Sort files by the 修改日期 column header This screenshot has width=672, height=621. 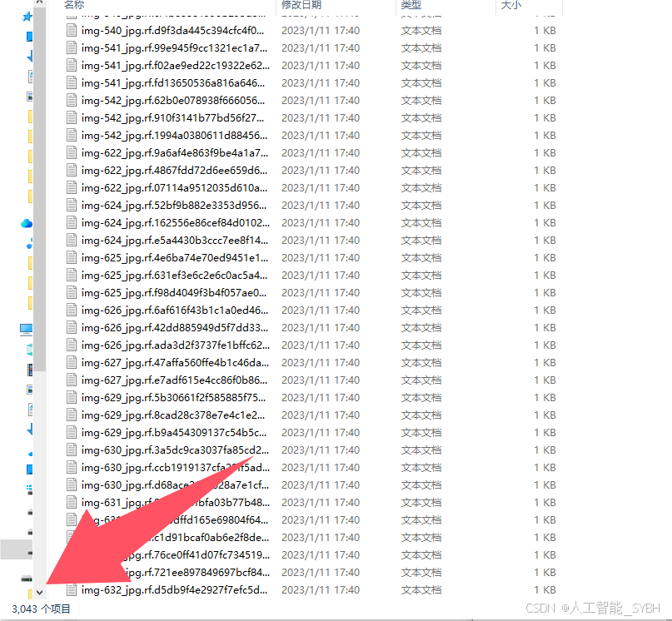click(x=301, y=5)
